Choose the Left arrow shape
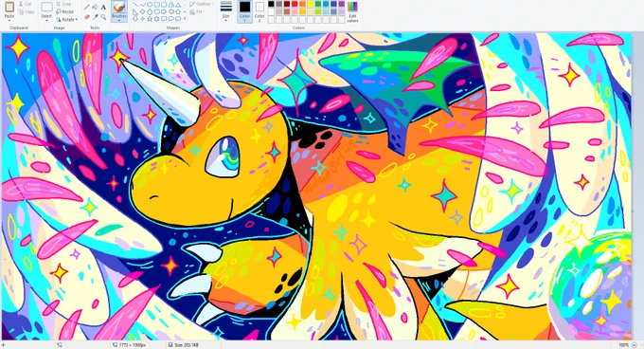 pyautogui.click(x=170, y=12)
